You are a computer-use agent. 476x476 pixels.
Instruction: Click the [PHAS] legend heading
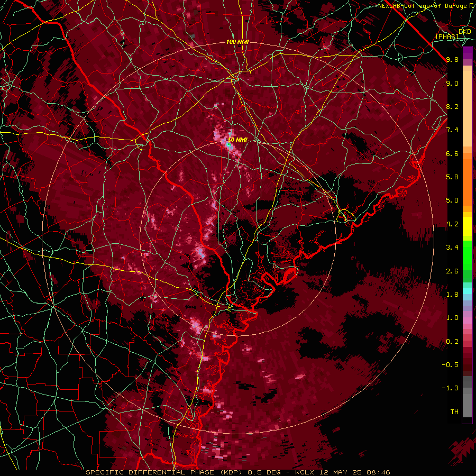447,37
